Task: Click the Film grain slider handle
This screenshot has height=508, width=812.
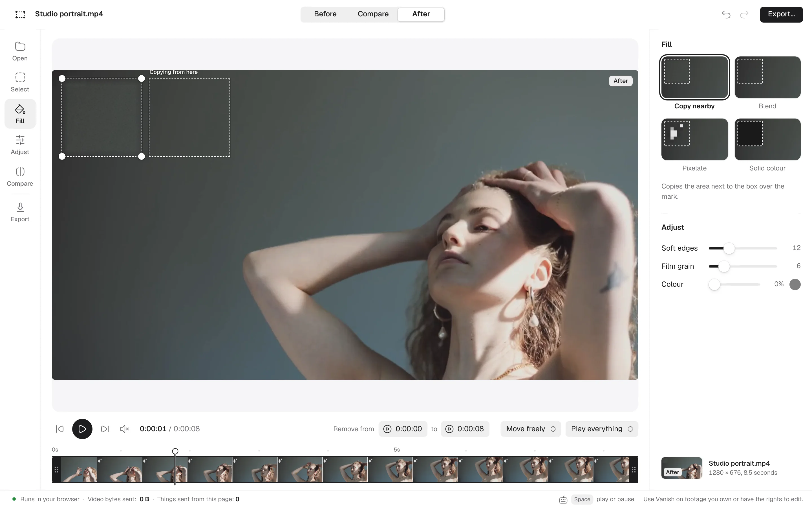Action: 724,266
